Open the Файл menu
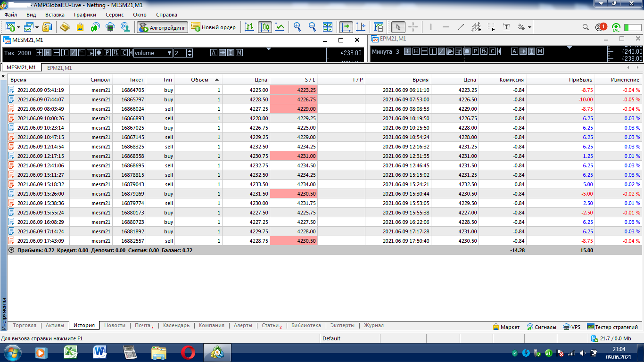Screen dimensions: 644x362 point(10,15)
